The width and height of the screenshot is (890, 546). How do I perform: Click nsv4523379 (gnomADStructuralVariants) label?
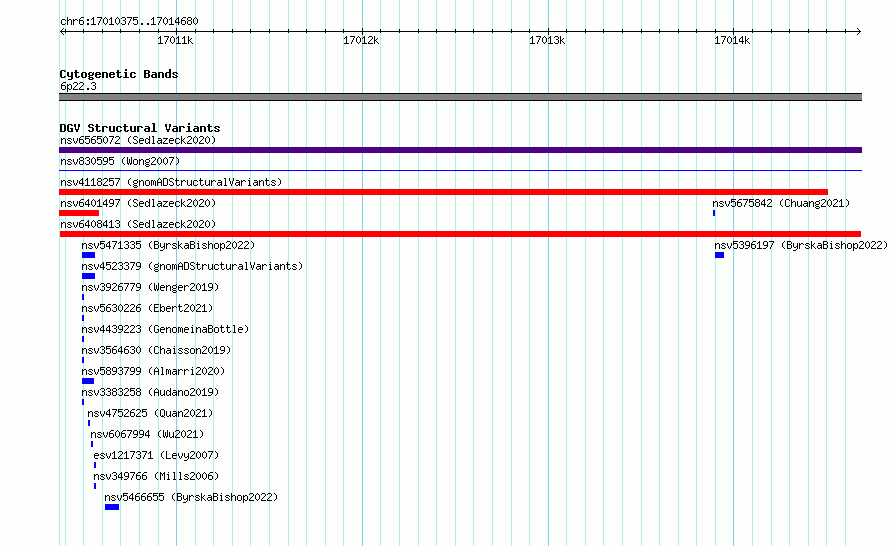point(192,266)
